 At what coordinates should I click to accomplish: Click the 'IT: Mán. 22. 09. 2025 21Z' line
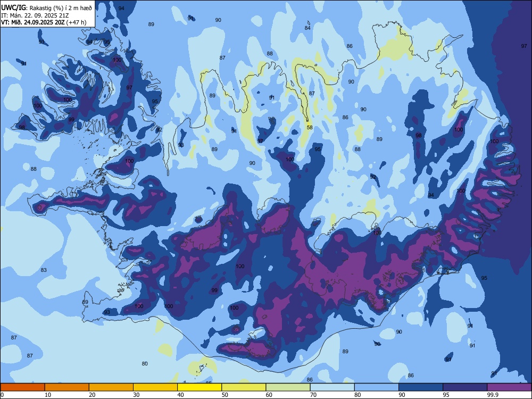(35, 15)
